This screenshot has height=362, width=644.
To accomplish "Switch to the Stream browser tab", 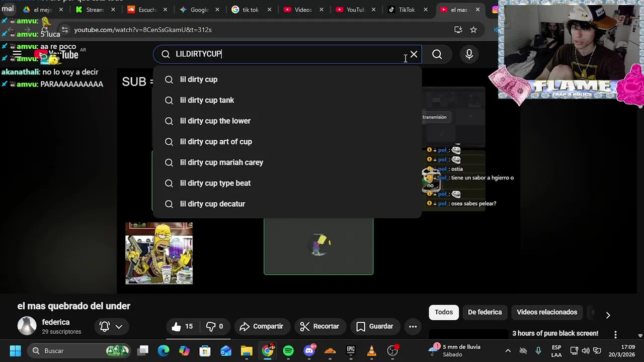I will click(95, 10).
